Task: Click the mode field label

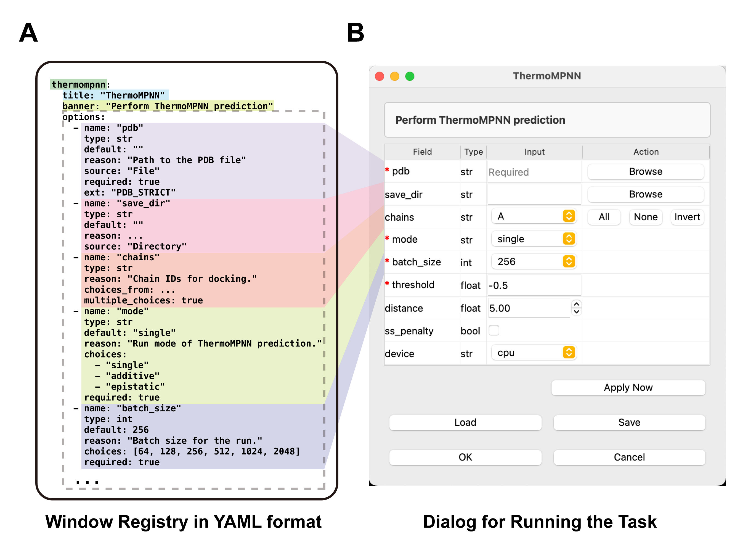Action: click(404, 239)
